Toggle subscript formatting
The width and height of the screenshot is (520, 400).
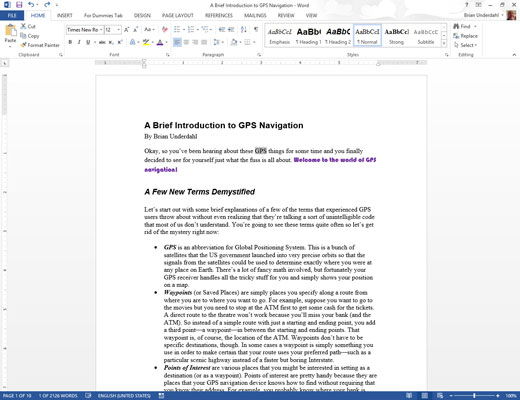[111, 42]
